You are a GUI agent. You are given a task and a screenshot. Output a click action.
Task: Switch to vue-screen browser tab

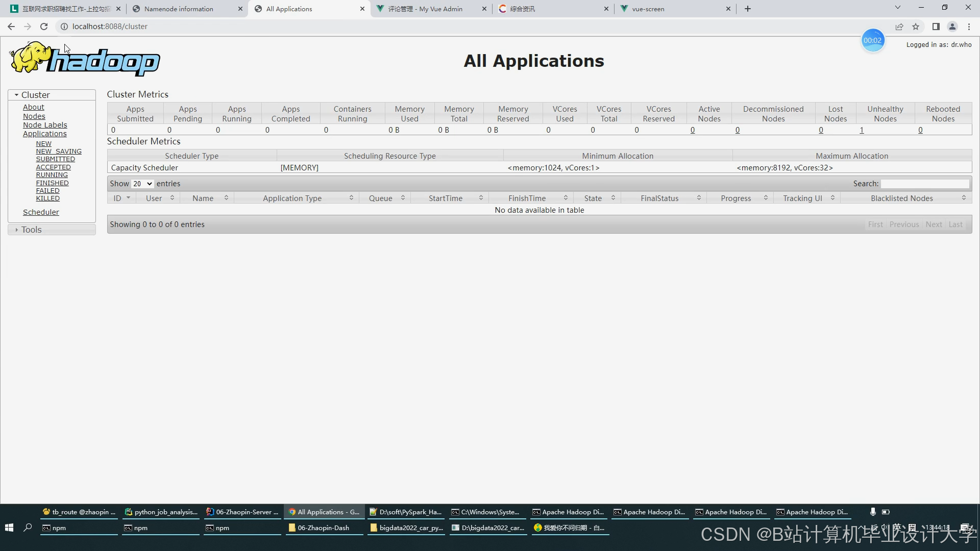pos(648,9)
